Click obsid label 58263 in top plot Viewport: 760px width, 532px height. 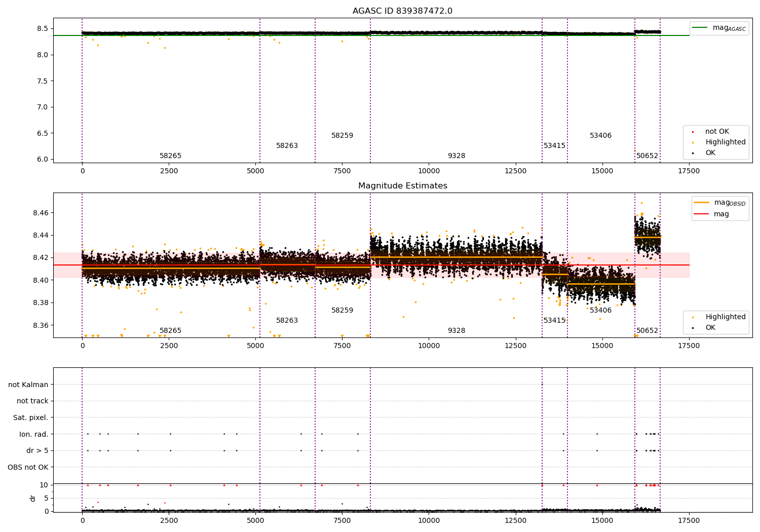coord(287,146)
